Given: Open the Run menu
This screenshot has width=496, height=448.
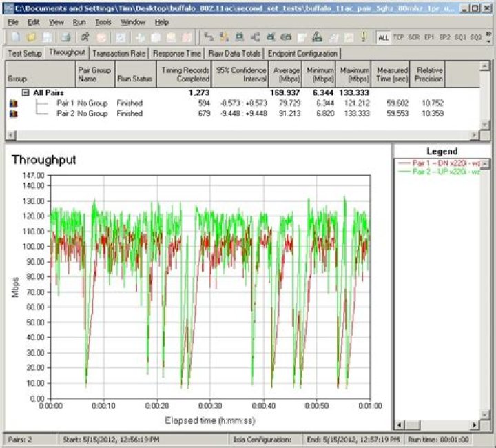Looking at the screenshot, I should point(79,22).
